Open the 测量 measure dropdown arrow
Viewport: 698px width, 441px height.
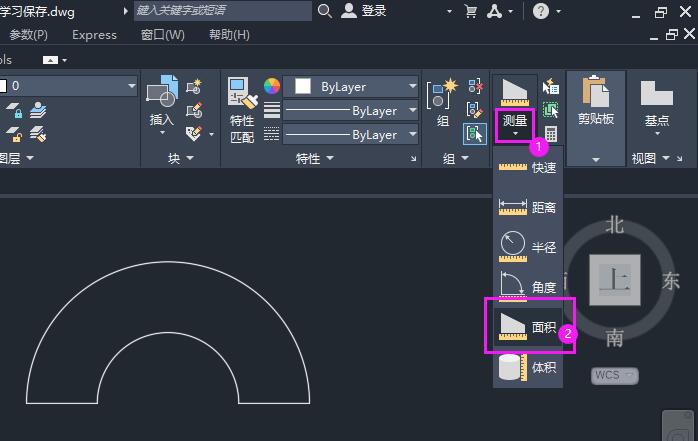click(515, 134)
